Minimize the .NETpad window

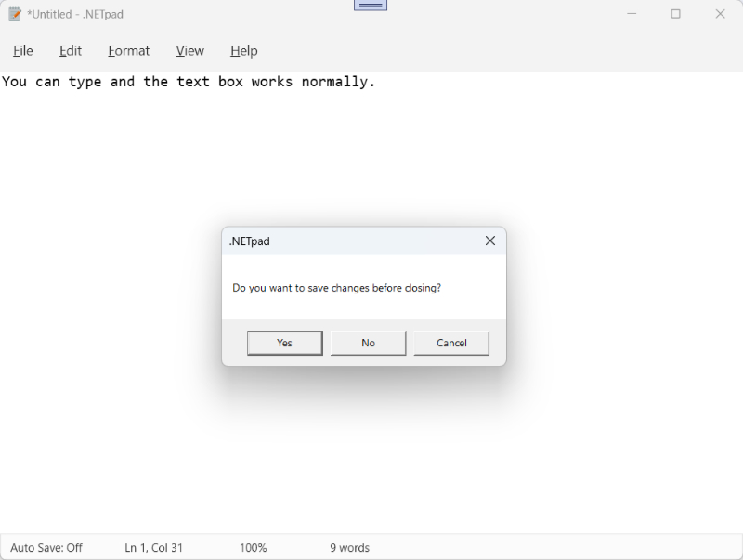pyautogui.click(x=630, y=14)
